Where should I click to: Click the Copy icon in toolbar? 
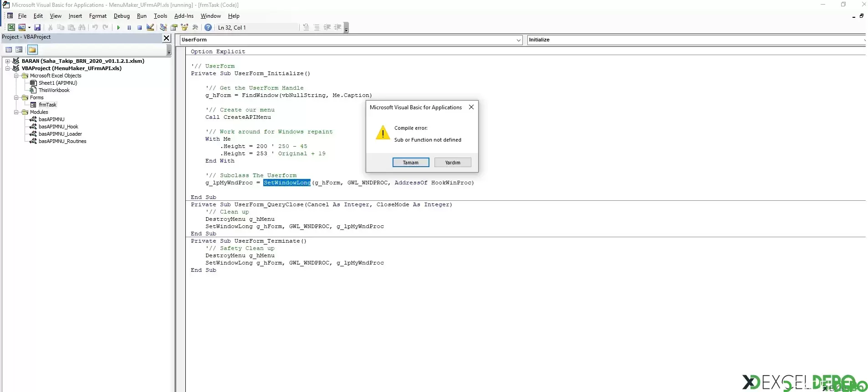[61, 27]
